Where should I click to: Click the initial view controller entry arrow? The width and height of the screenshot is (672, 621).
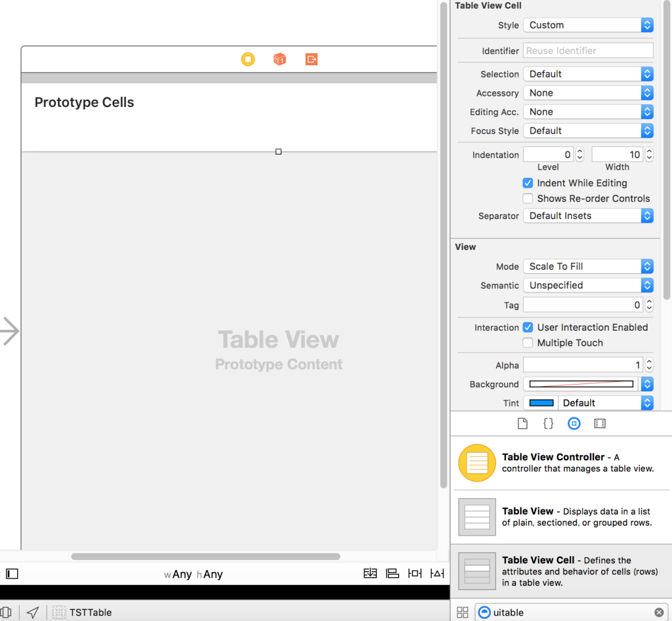click(9, 331)
